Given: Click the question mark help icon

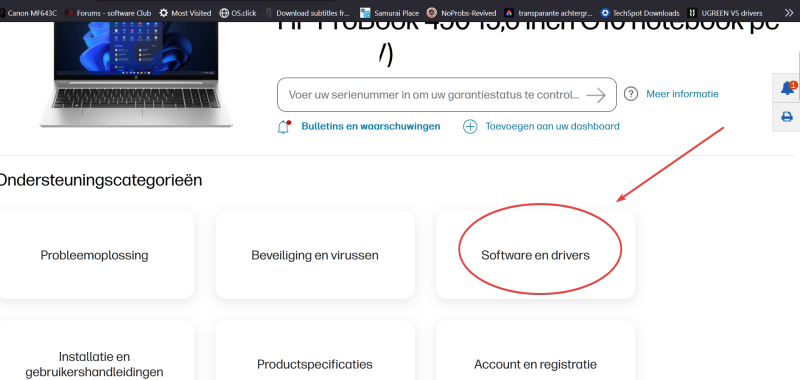Looking at the screenshot, I should [631, 94].
